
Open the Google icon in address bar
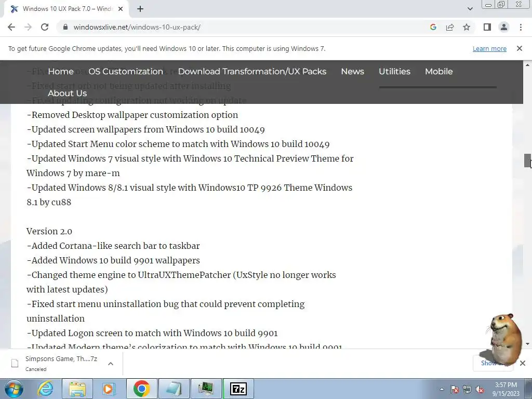coord(433,27)
